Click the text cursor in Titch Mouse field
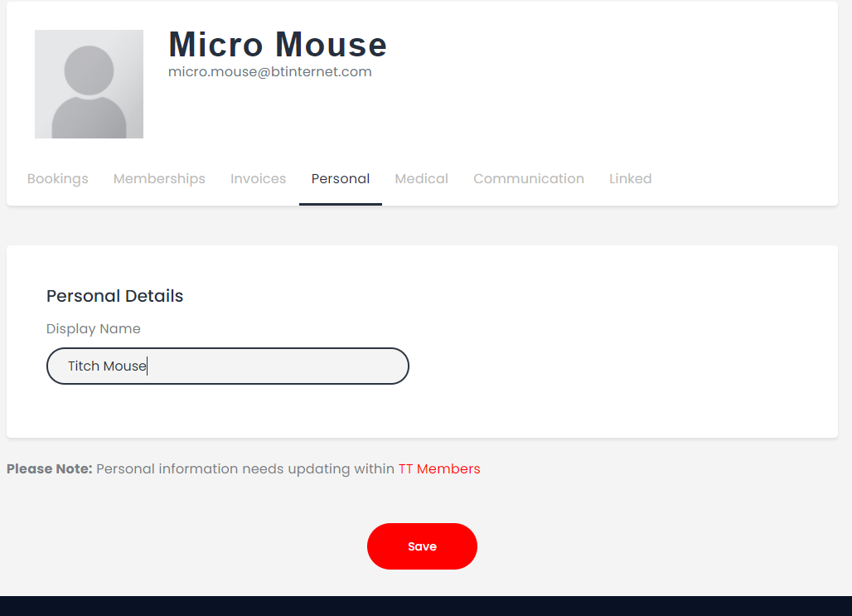 click(147, 366)
